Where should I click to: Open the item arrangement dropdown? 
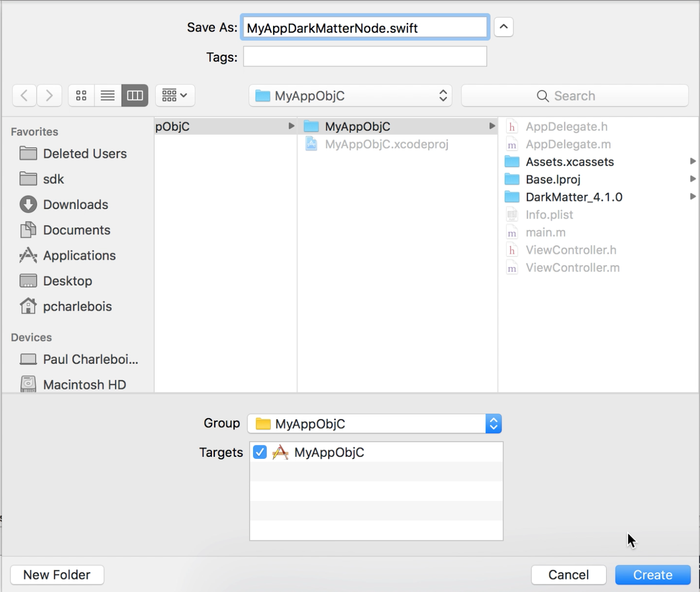click(175, 95)
